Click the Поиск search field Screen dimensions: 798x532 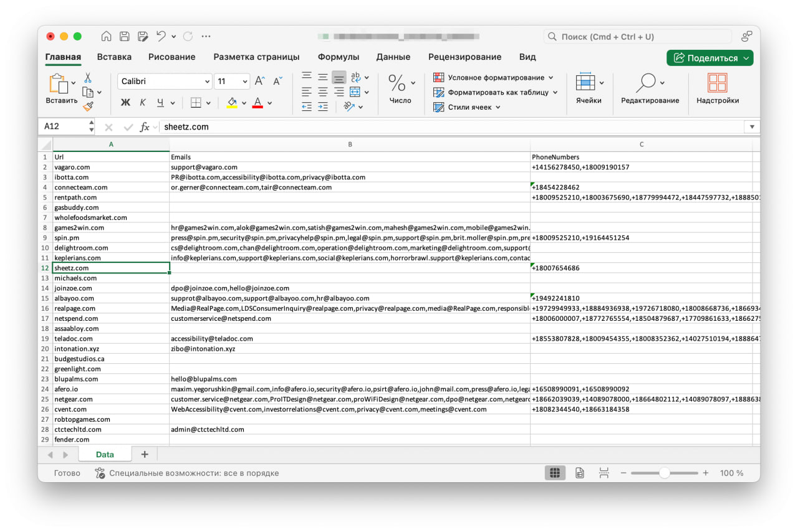tap(637, 37)
